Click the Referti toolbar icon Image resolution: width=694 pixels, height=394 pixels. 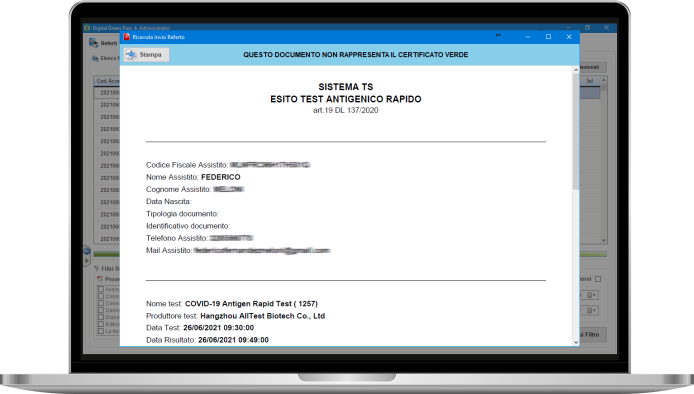pyautogui.click(x=93, y=42)
